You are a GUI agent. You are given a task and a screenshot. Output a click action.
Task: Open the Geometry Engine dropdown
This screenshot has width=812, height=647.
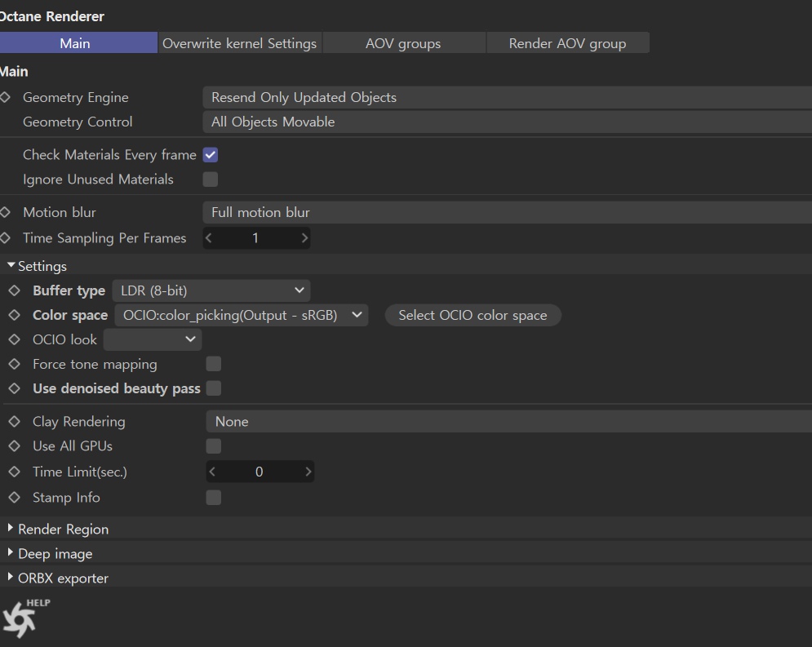[x=507, y=97]
